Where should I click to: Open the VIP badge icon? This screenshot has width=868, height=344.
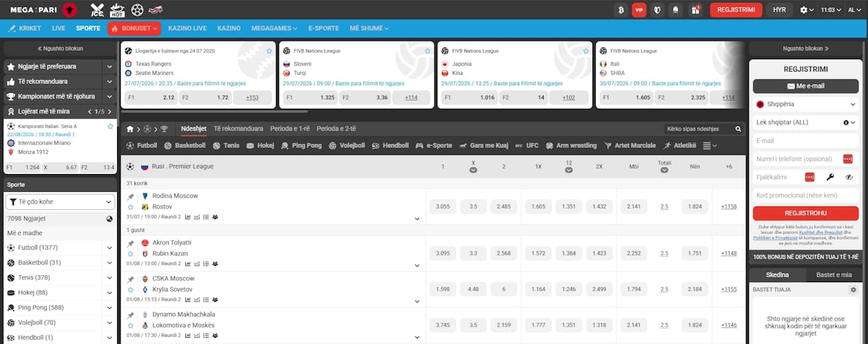(x=639, y=10)
